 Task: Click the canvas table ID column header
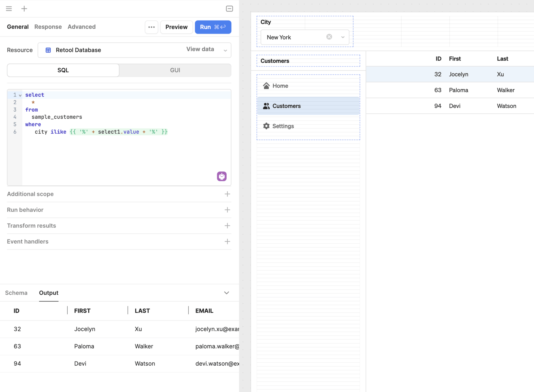(438, 59)
